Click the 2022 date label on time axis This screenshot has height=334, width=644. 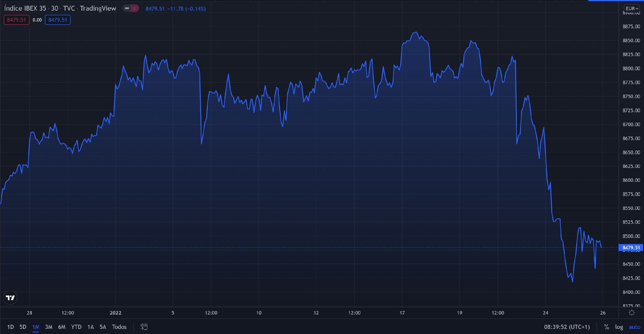tap(115, 313)
